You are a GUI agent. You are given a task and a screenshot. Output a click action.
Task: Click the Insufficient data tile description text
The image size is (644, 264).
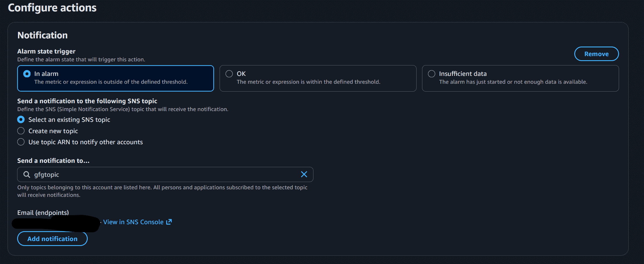coord(513,82)
